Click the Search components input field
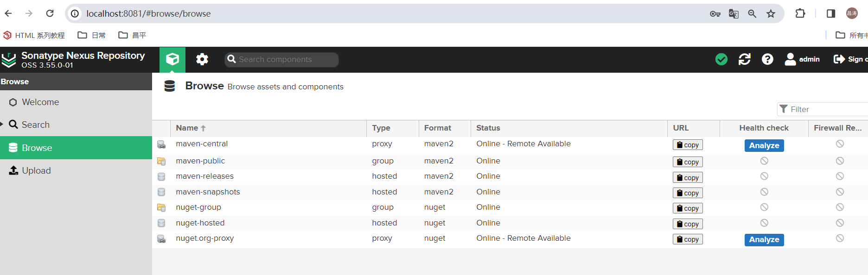Image resolution: width=868 pixels, height=275 pixels. click(281, 59)
